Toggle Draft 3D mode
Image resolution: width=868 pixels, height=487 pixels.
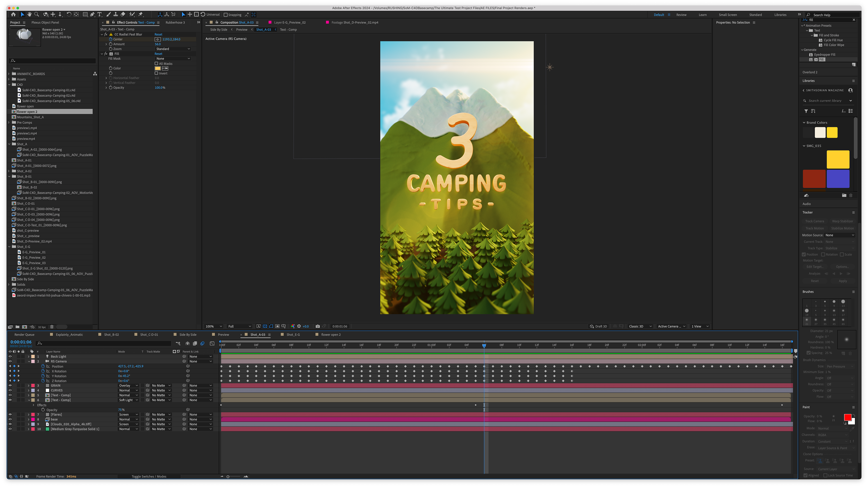tap(598, 326)
